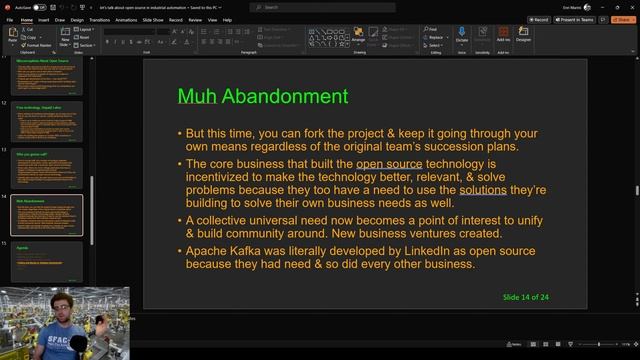
Task: Select slide 13 thumbnail
Action: click(47, 169)
